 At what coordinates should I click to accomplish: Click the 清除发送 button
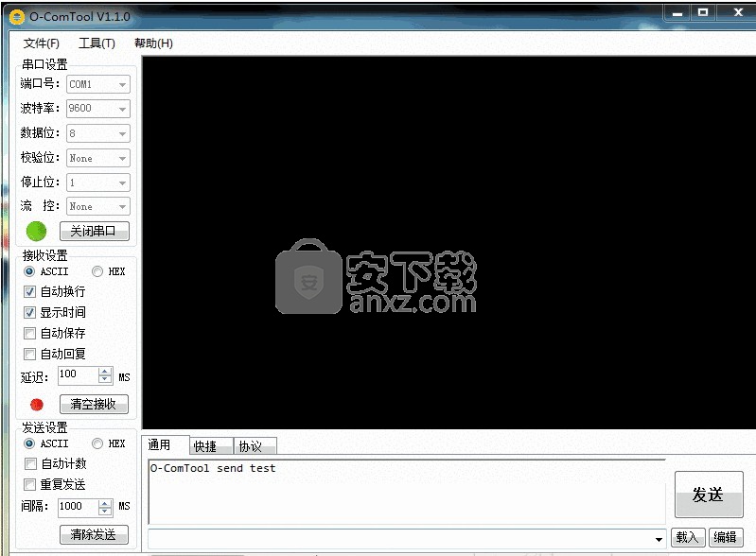(x=94, y=535)
